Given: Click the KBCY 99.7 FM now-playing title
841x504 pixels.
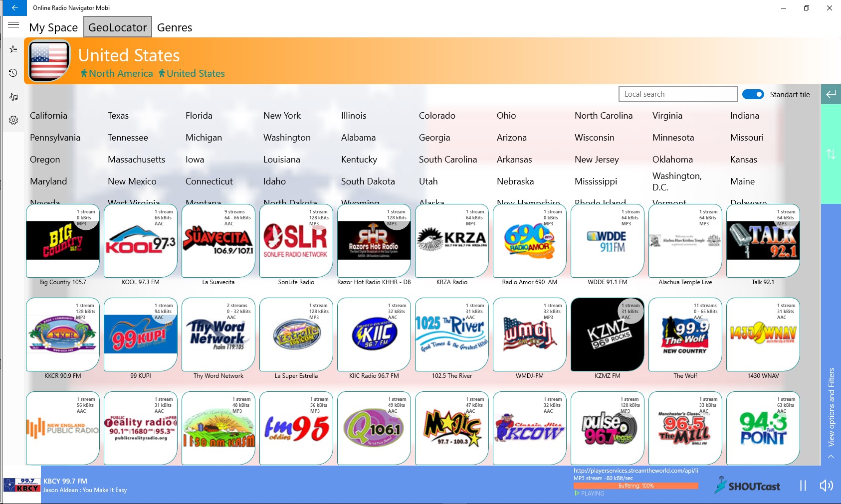Looking at the screenshot, I should [65, 481].
